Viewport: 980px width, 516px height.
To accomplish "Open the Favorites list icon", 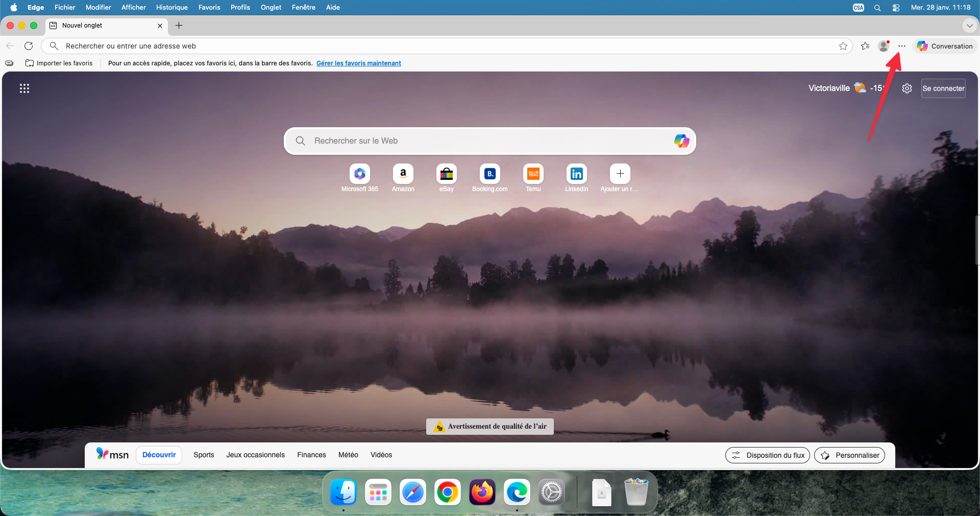I will (865, 46).
